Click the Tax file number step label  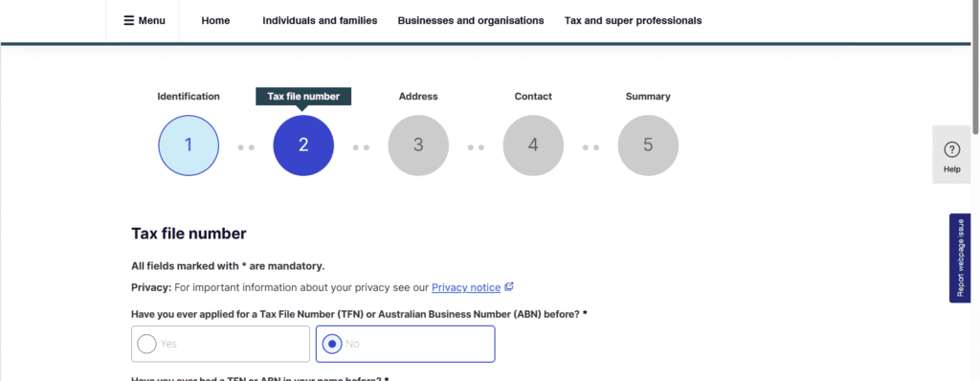[x=303, y=97]
